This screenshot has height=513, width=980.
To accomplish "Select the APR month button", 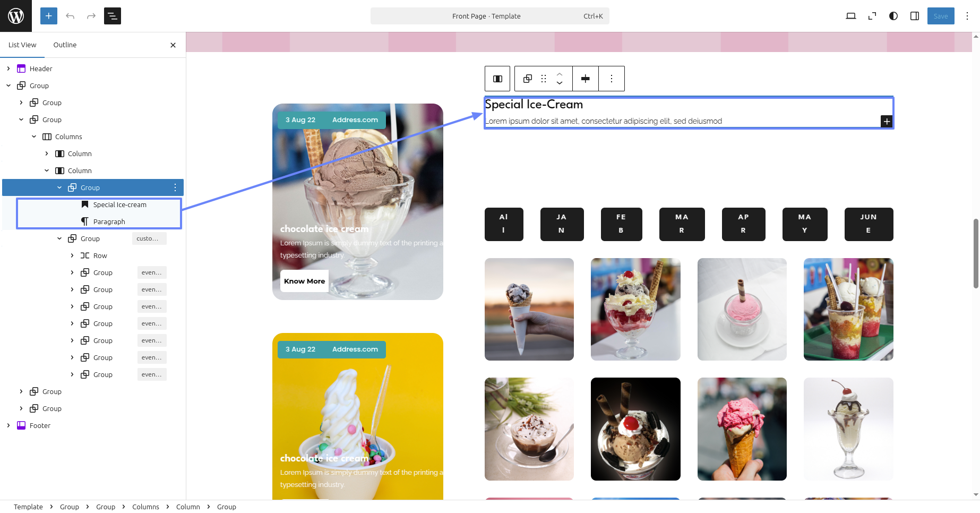I will [743, 224].
